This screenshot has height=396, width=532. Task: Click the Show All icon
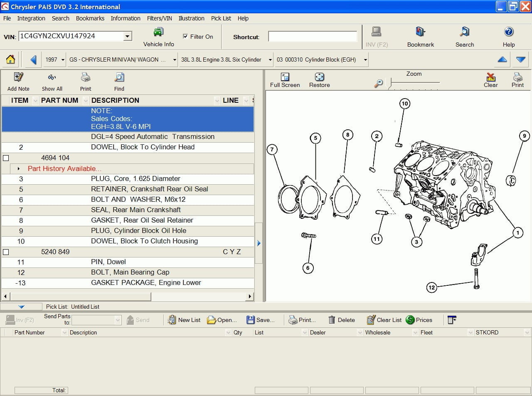click(52, 77)
